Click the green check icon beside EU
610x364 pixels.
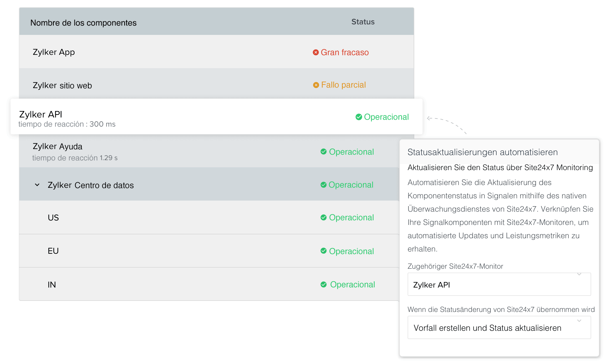pos(323,251)
